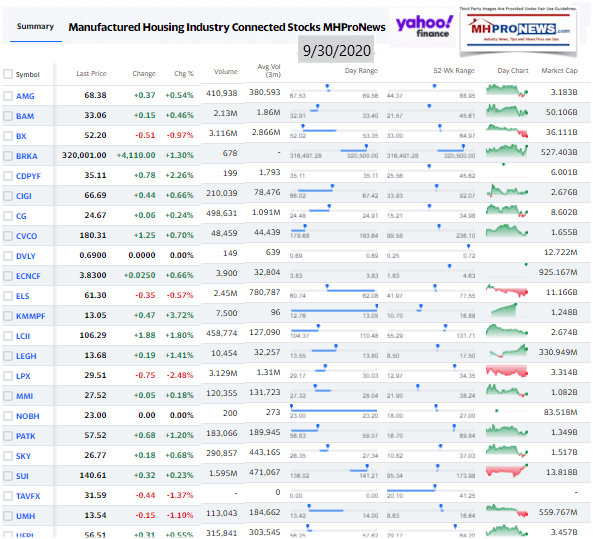This screenshot has height=539, width=593.
Task: Open the KMMPF ticker link
Action: (30, 316)
